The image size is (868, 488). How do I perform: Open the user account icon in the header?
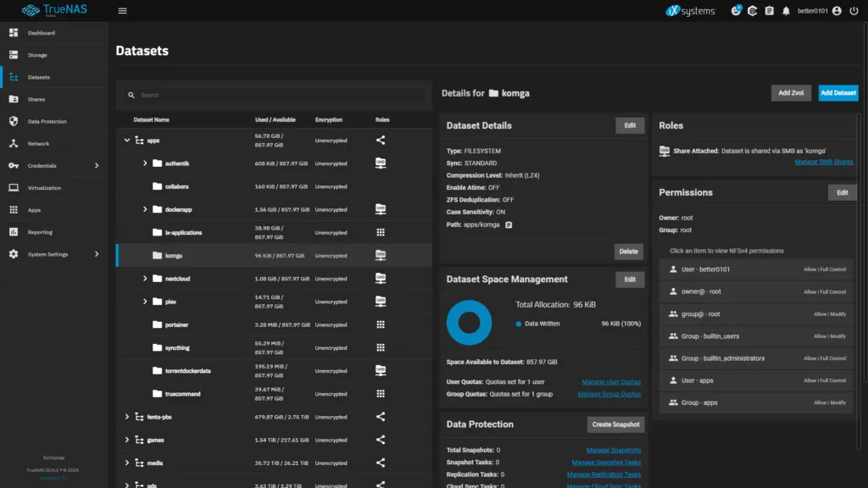click(837, 11)
